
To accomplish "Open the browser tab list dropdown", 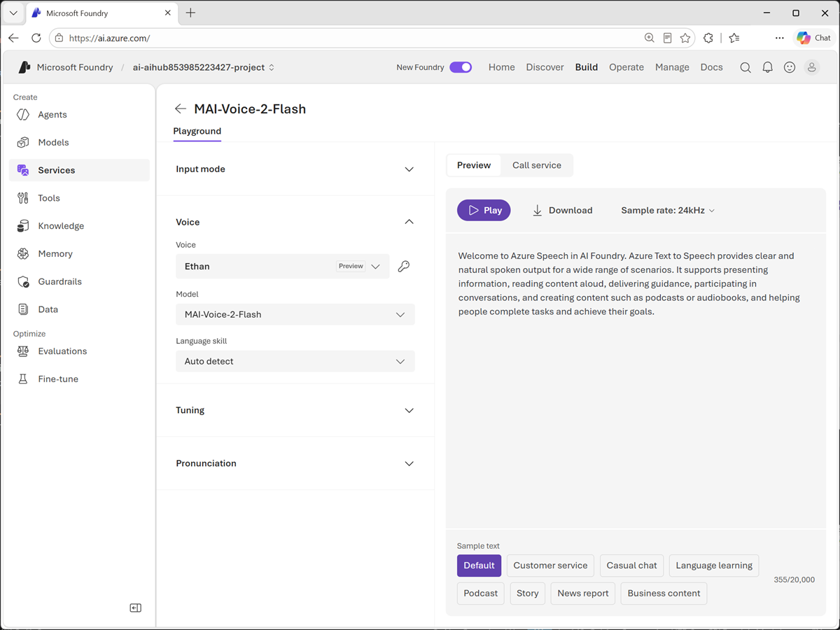I will coord(13,13).
